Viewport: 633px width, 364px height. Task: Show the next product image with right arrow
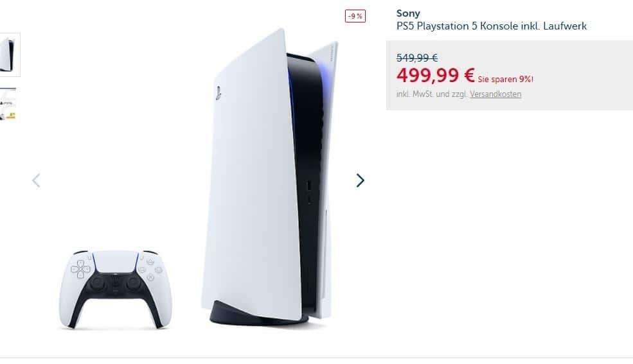tap(360, 180)
